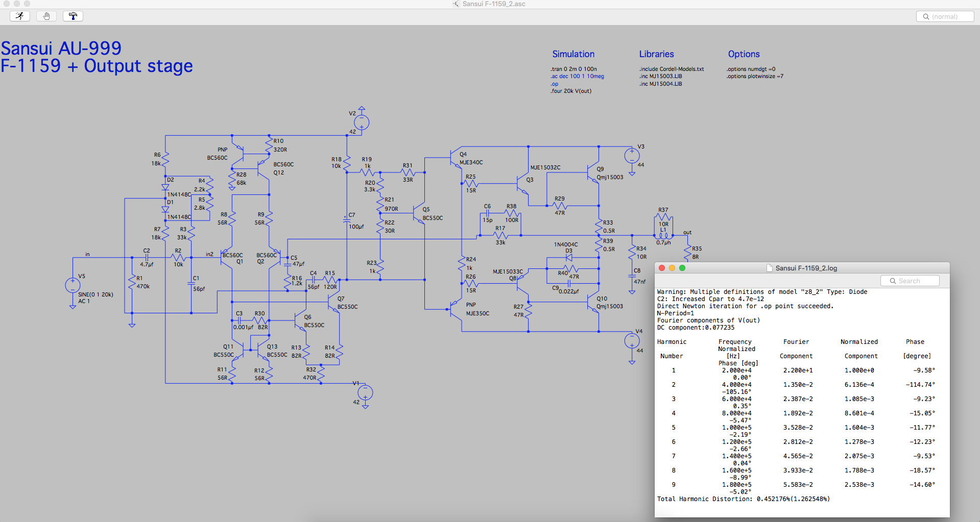Select capacitor C6 15p
980x522 pixels.
[488, 213]
